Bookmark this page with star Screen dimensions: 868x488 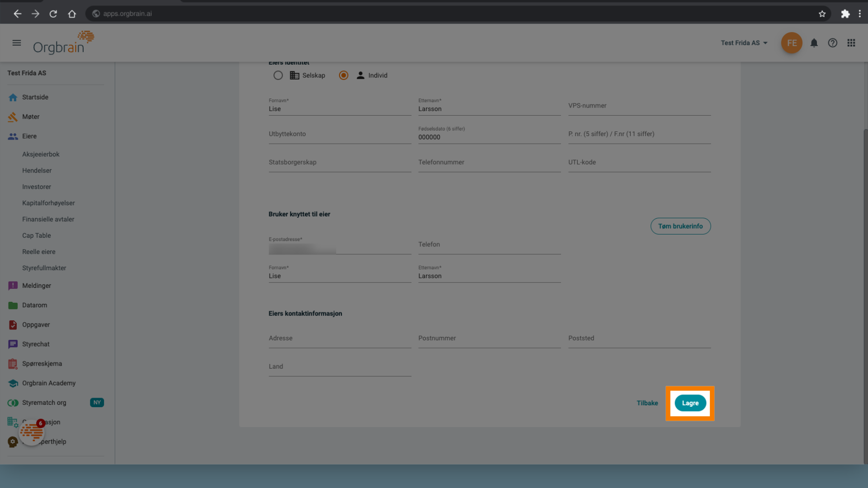[822, 14]
